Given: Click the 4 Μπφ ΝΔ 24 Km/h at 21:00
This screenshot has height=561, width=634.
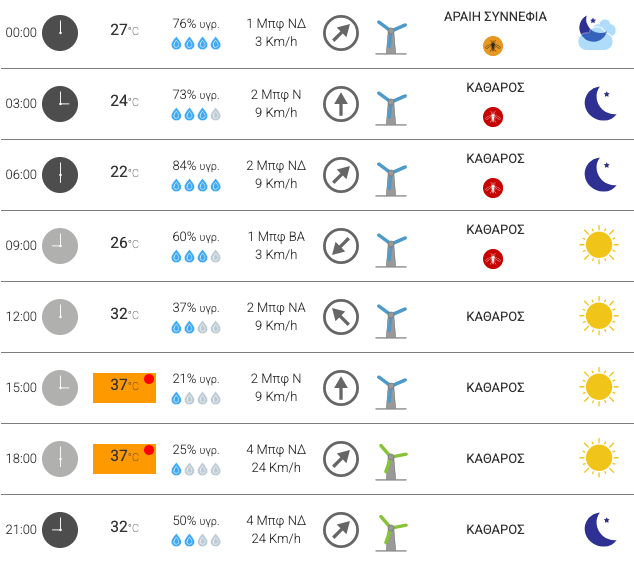Looking at the screenshot, I should point(276,529).
